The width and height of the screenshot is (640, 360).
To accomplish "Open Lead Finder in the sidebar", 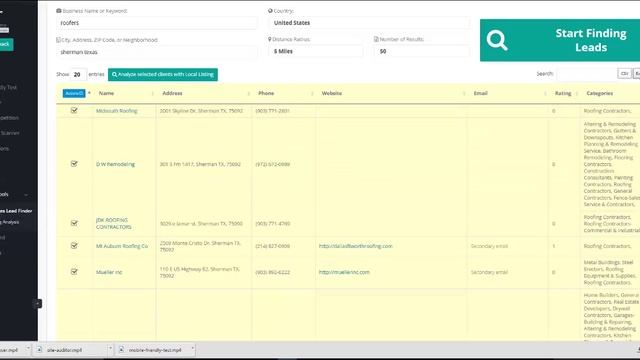I will 16,211.
